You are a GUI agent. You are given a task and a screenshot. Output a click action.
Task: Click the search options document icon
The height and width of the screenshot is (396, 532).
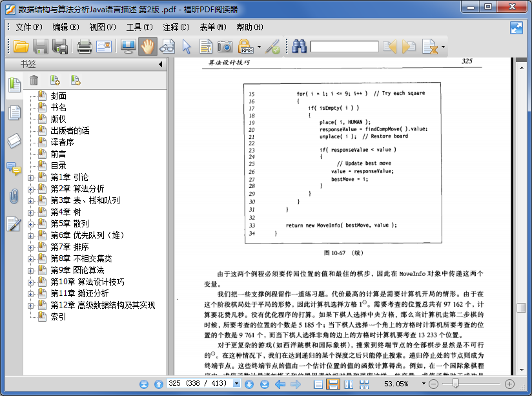click(x=430, y=47)
